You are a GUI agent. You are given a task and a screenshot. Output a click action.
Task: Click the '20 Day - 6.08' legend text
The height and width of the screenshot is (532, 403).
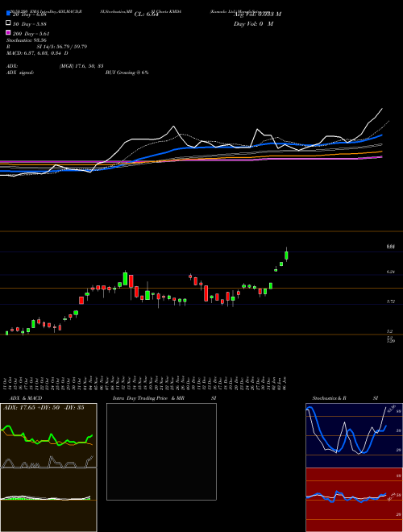coord(29,15)
